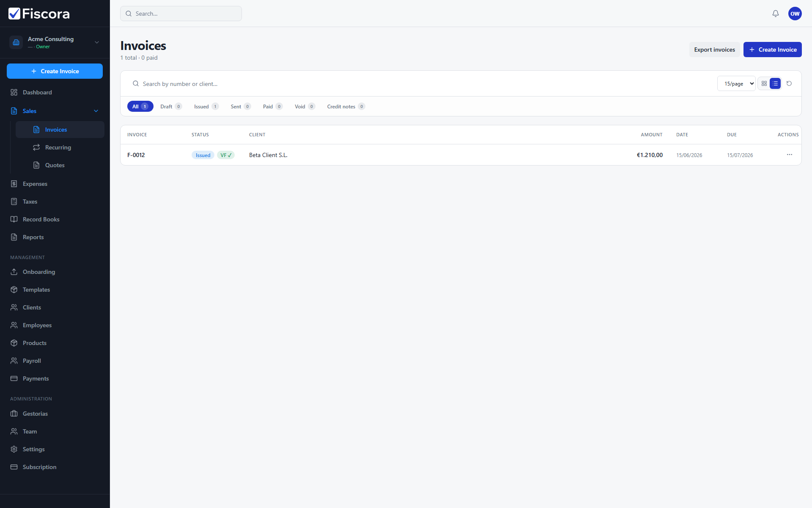The image size is (812, 508).
Task: Open invoice F-0012
Action: click(136, 155)
